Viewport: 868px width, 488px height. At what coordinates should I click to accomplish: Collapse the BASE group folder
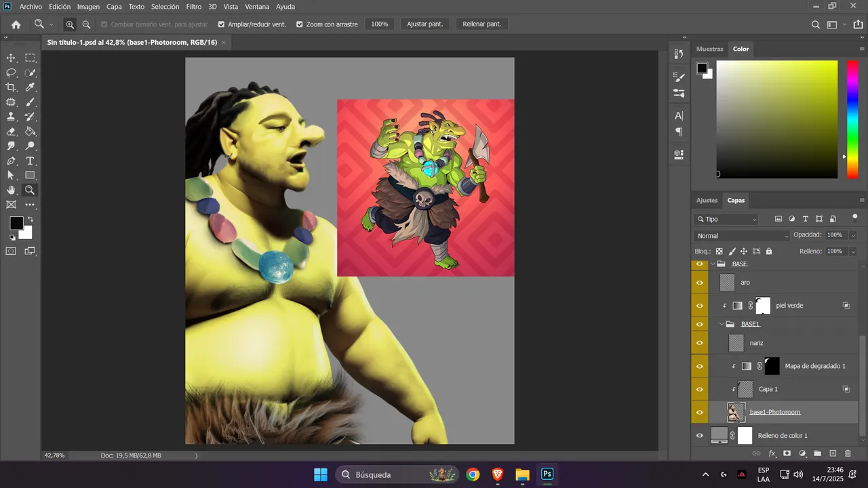click(713, 264)
